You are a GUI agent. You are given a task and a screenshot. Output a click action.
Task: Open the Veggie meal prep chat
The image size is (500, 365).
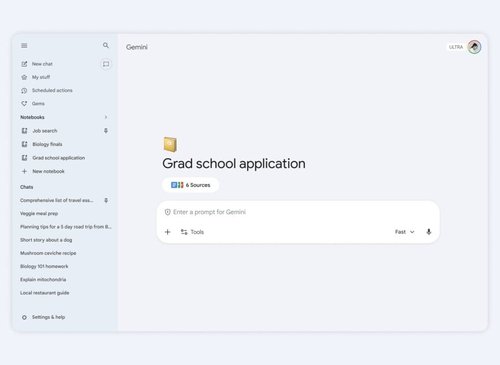[39, 214]
